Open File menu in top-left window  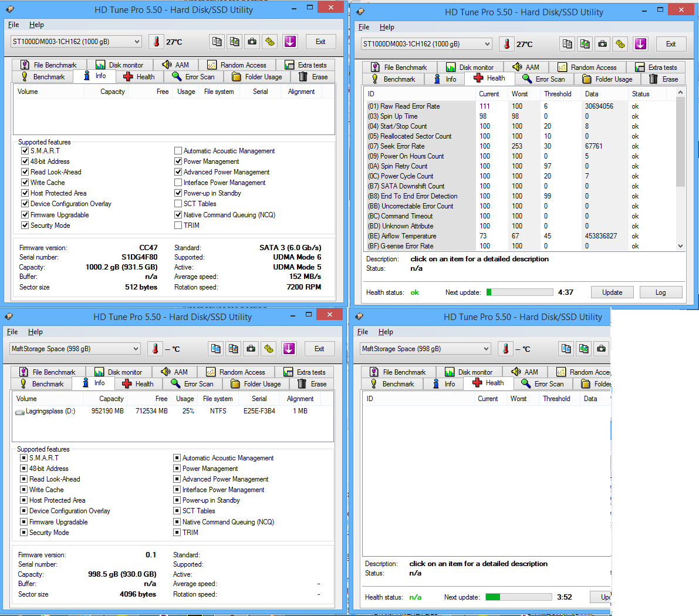pos(13,25)
